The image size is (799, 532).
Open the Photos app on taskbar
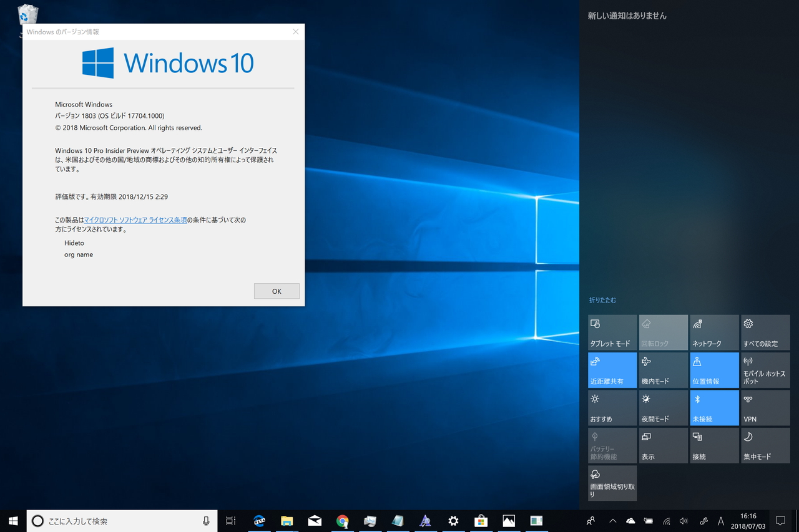509,521
